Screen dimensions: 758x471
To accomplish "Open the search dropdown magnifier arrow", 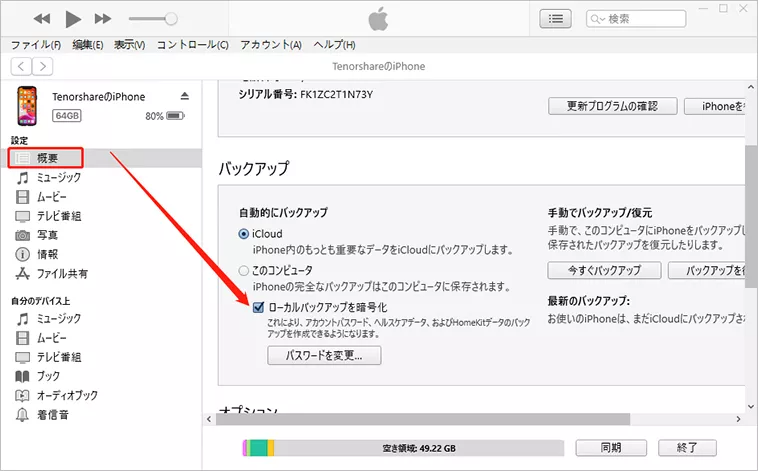I will (x=597, y=19).
